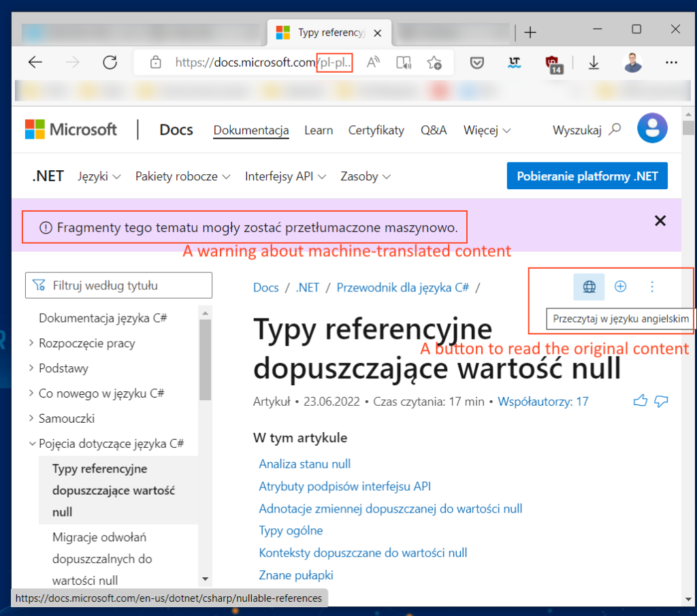697x616 pixels.
Task: Click globe icon to read in English
Action: [589, 287]
